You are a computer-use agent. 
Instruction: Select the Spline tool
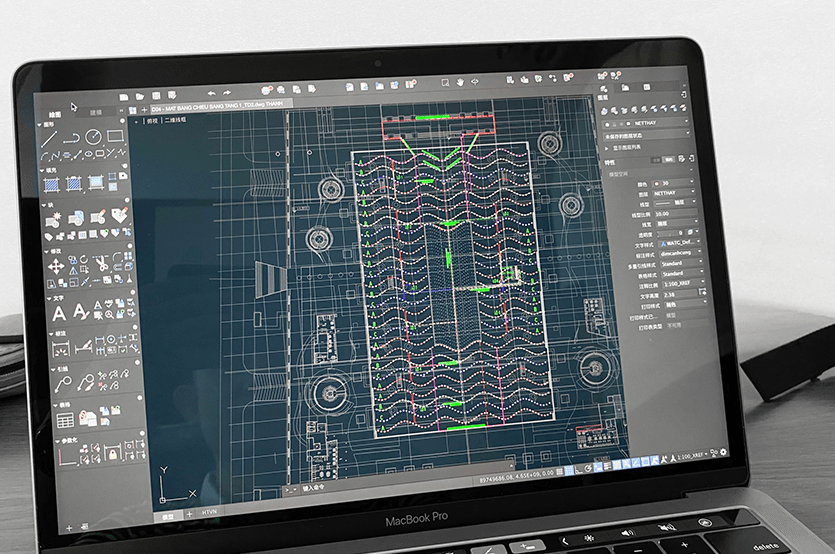[x=55, y=157]
